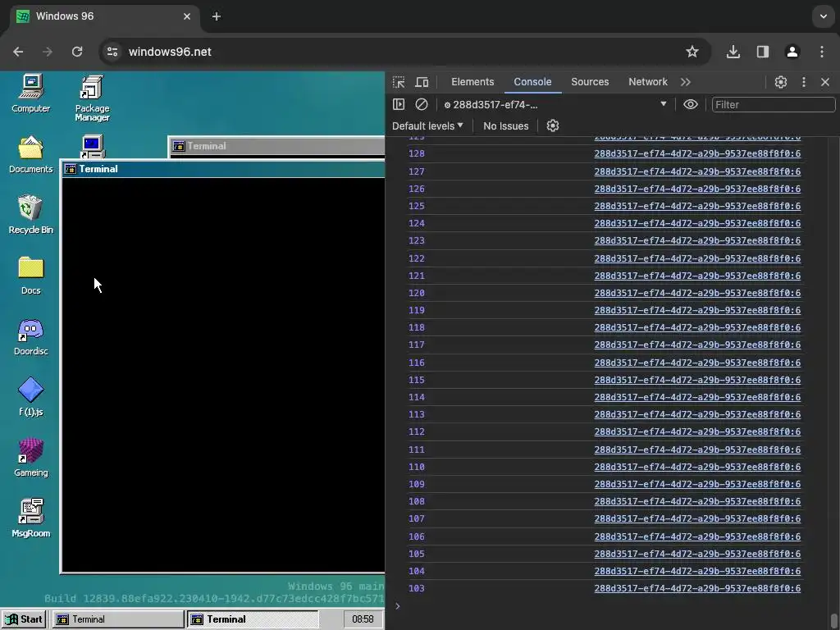840x630 pixels.
Task: Open the browser profile icon
Action: tap(792, 52)
